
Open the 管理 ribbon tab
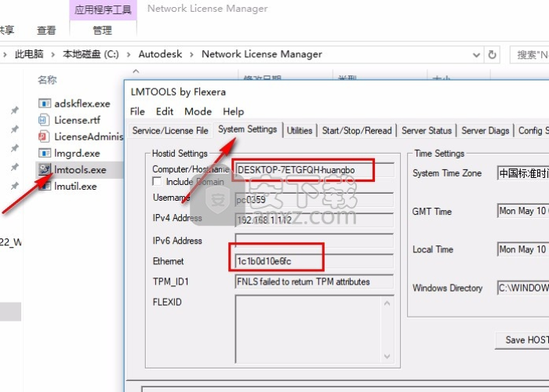(x=102, y=31)
